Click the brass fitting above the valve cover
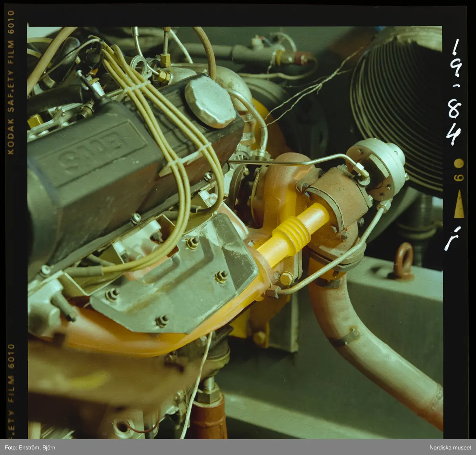The image size is (476, 455). click(x=165, y=60)
